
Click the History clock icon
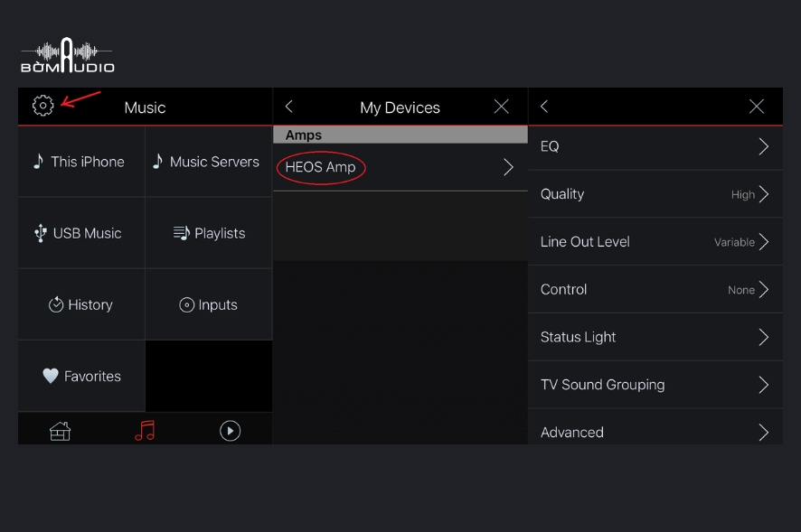[56, 304]
